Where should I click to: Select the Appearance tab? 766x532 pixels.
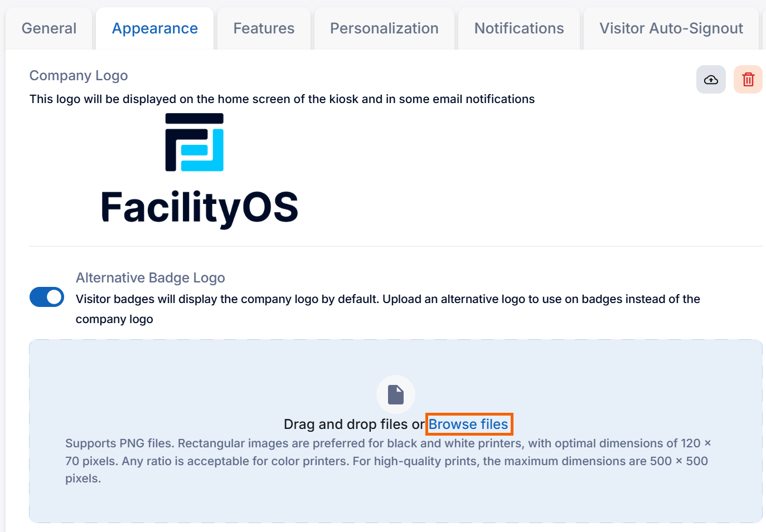(154, 28)
